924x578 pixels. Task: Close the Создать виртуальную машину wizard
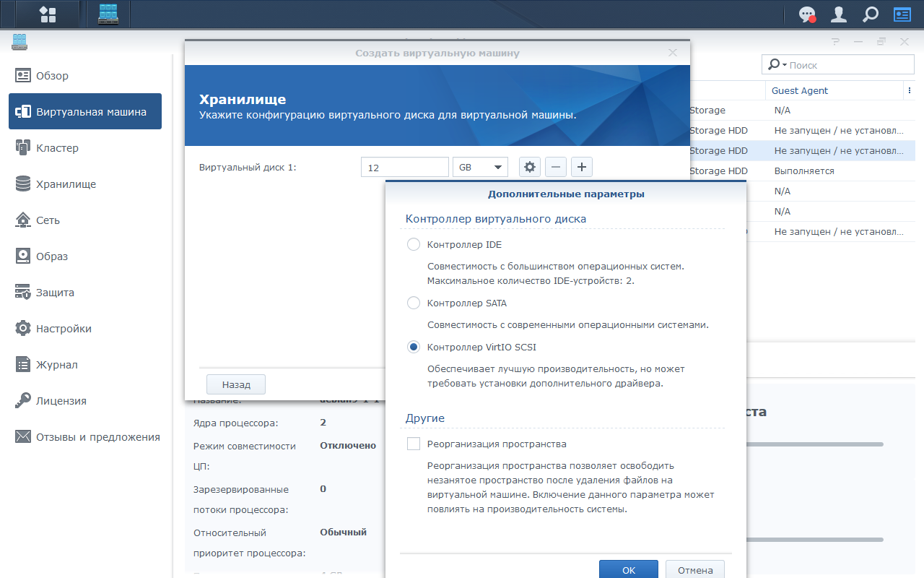coord(673,53)
